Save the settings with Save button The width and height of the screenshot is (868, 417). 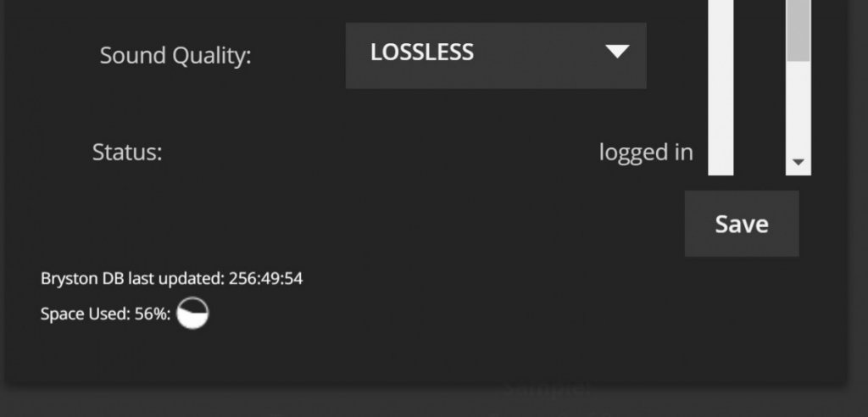(741, 224)
